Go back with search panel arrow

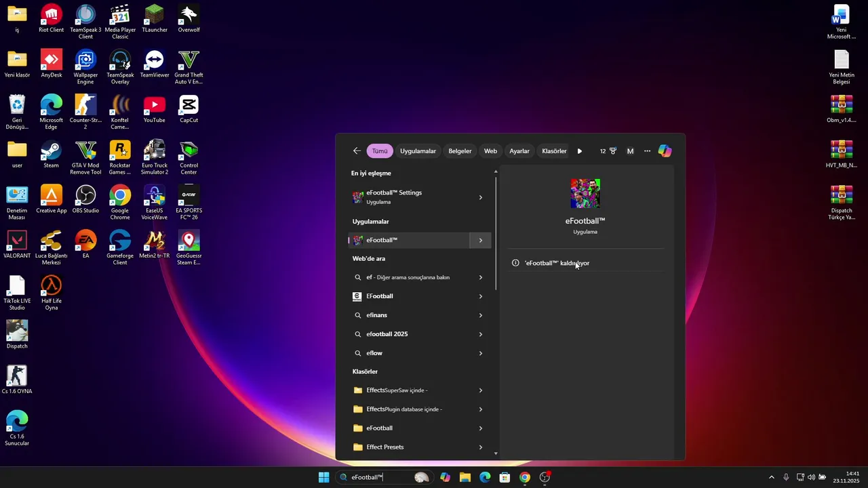point(357,151)
